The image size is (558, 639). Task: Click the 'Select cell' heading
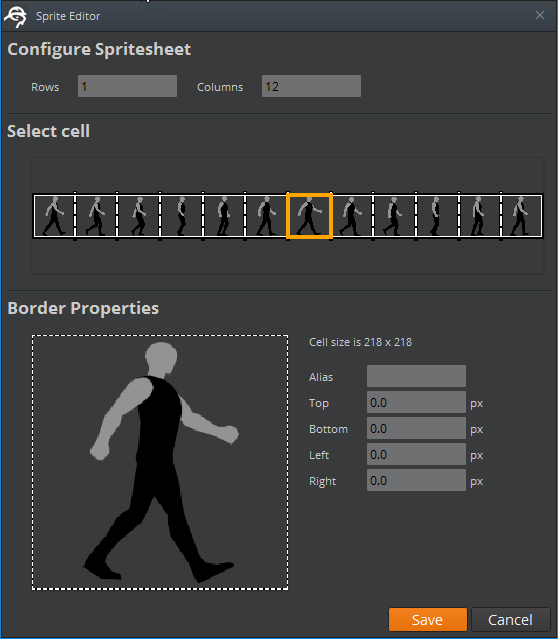pos(49,131)
